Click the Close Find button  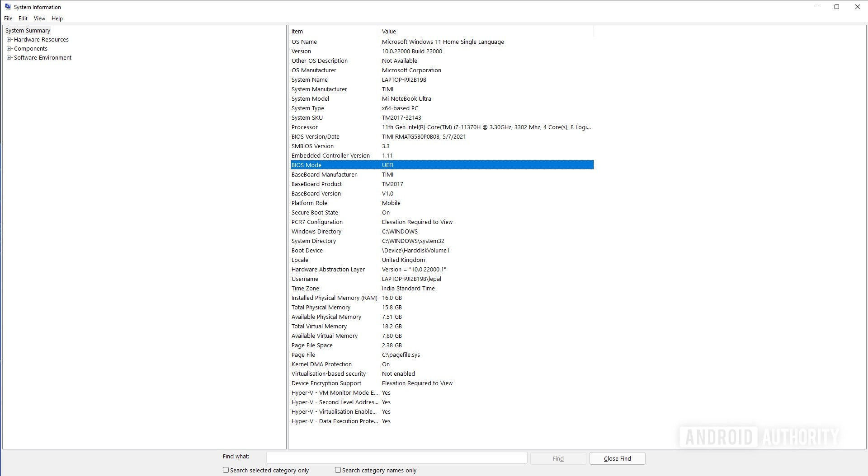point(617,458)
